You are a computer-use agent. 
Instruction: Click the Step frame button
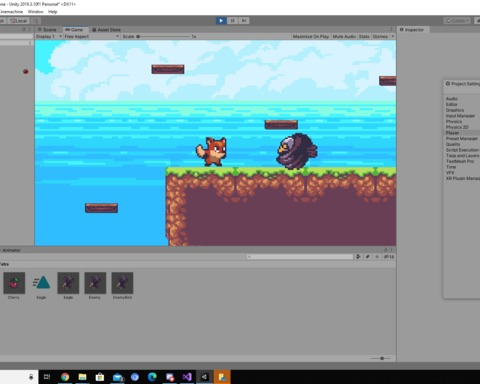point(244,21)
